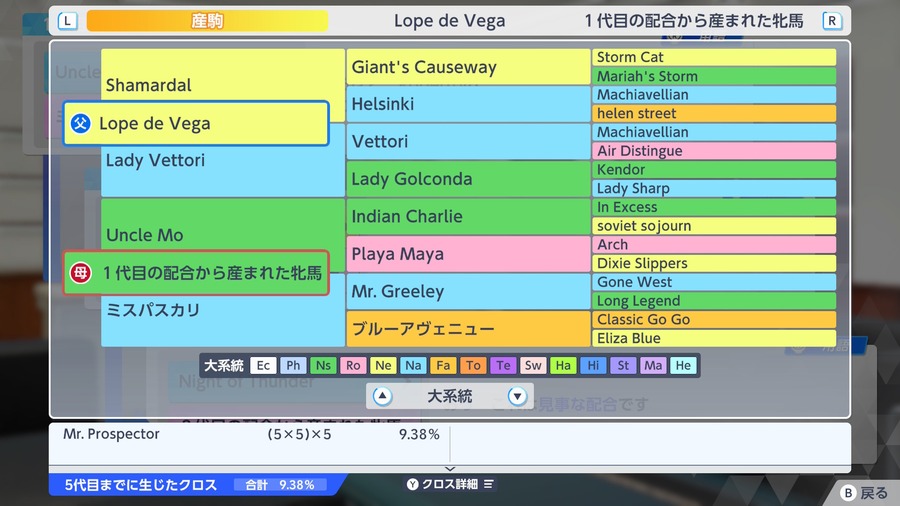Click Eliza Blue ancestor entry
900x506 pixels.
pyautogui.click(x=714, y=338)
